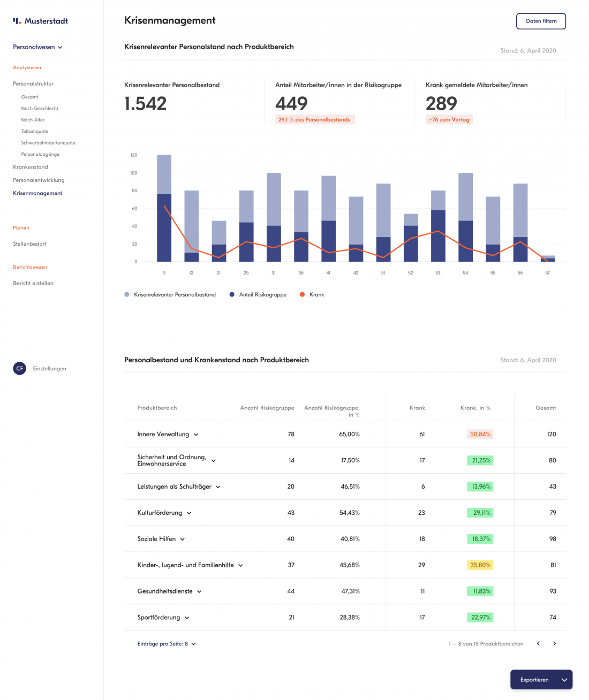Go to previous page of Produktbereiche
The image size is (589, 700).
tap(538, 644)
